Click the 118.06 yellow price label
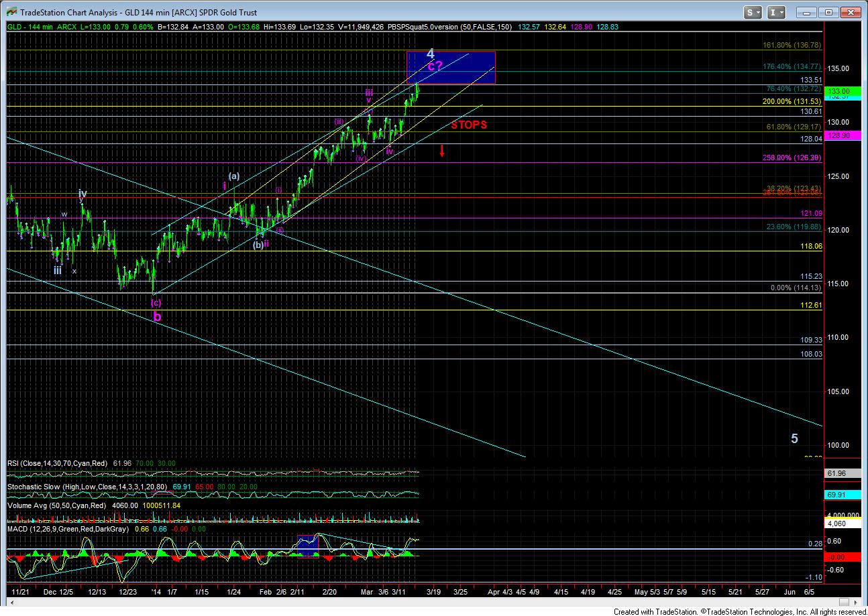This screenshot has height=616, width=868. click(812, 246)
